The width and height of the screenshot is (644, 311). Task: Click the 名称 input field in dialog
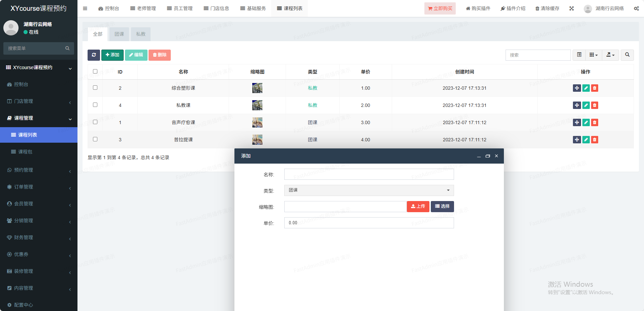pos(369,174)
